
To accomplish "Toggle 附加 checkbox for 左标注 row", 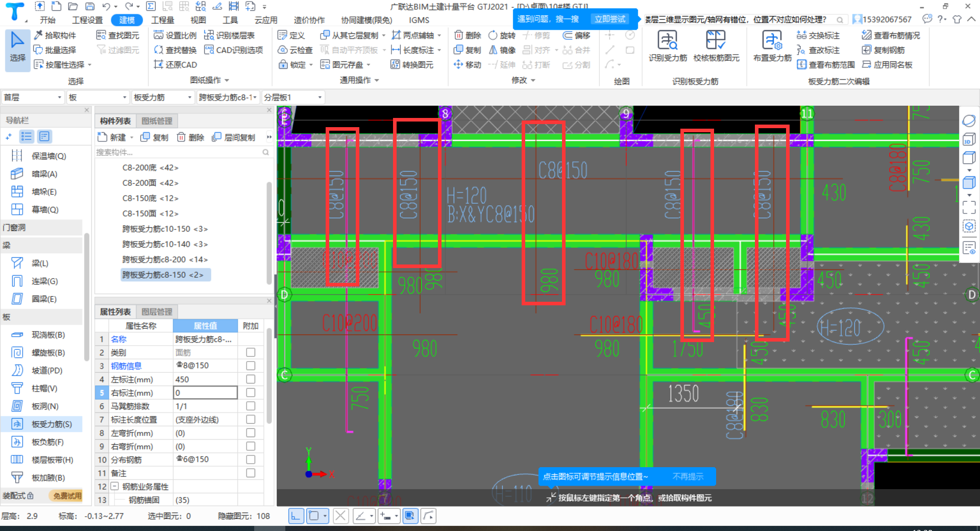I will click(x=251, y=379).
